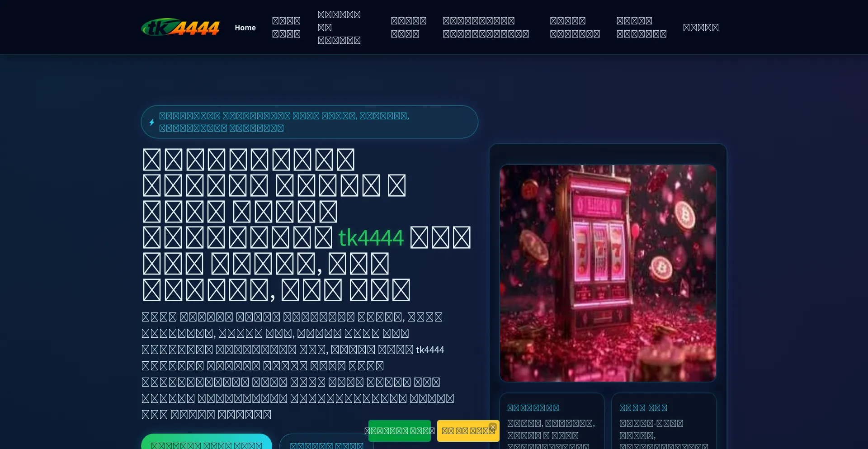Click the green floating button

(400, 431)
